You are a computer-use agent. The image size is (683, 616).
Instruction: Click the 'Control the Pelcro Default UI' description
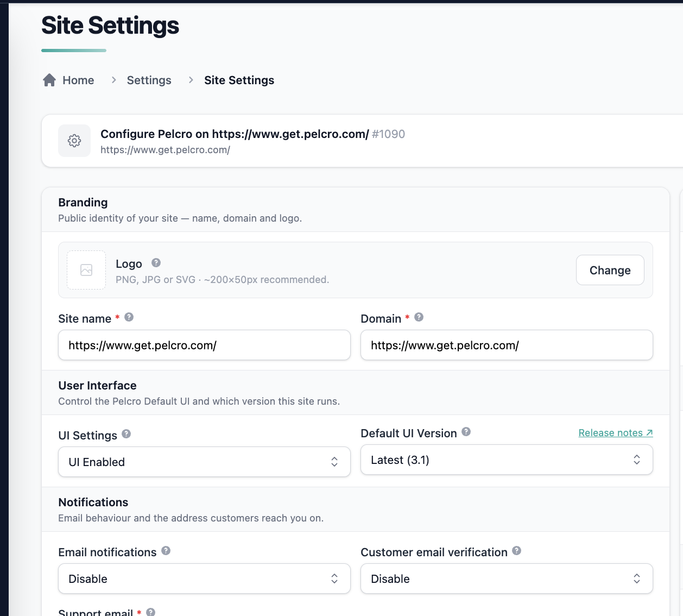(199, 401)
